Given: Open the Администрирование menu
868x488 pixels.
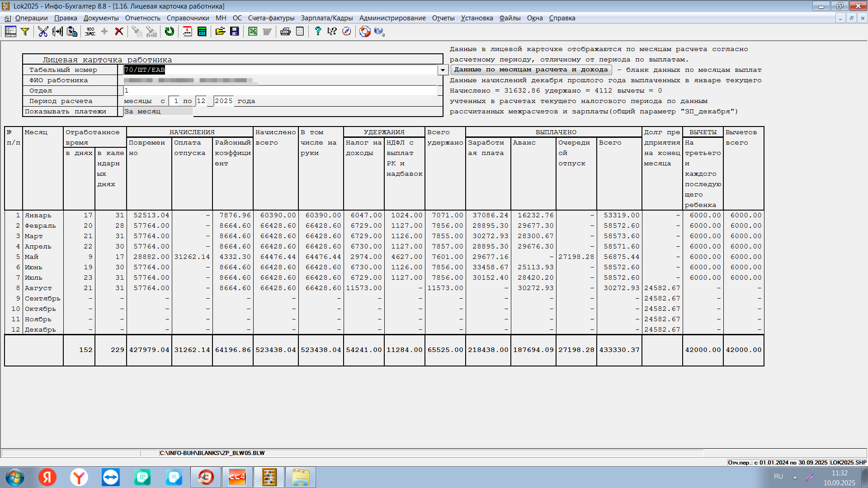Looking at the screenshot, I should coord(392,18).
